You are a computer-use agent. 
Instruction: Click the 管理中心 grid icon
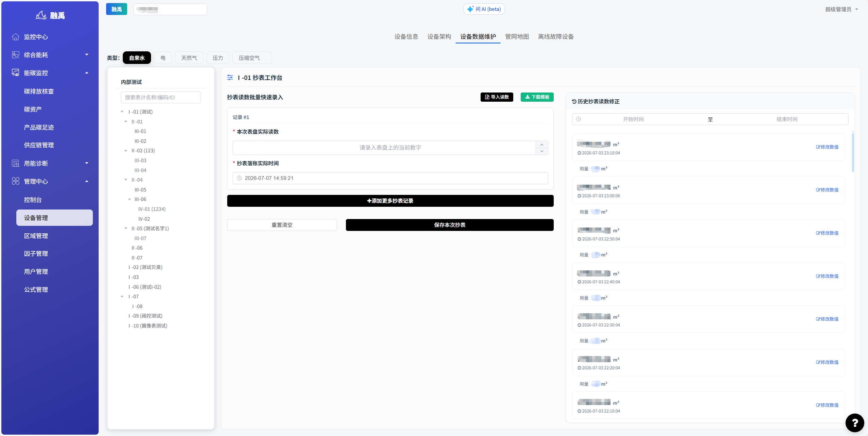16,181
